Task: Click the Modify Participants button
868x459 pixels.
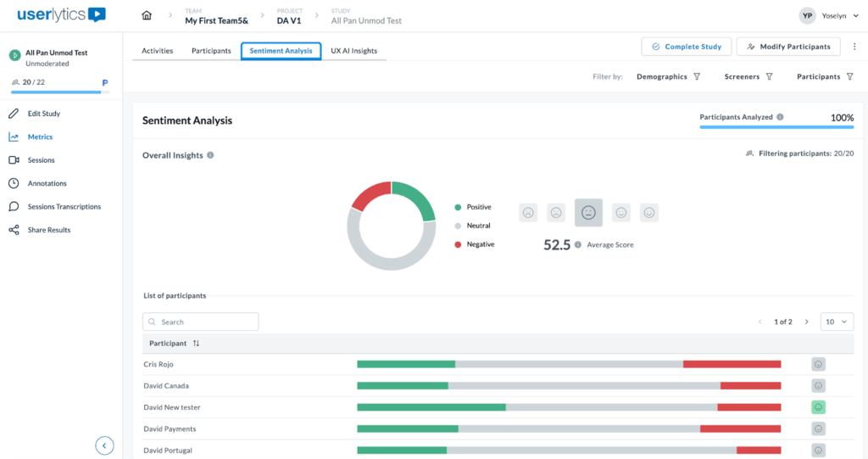Action: point(788,47)
